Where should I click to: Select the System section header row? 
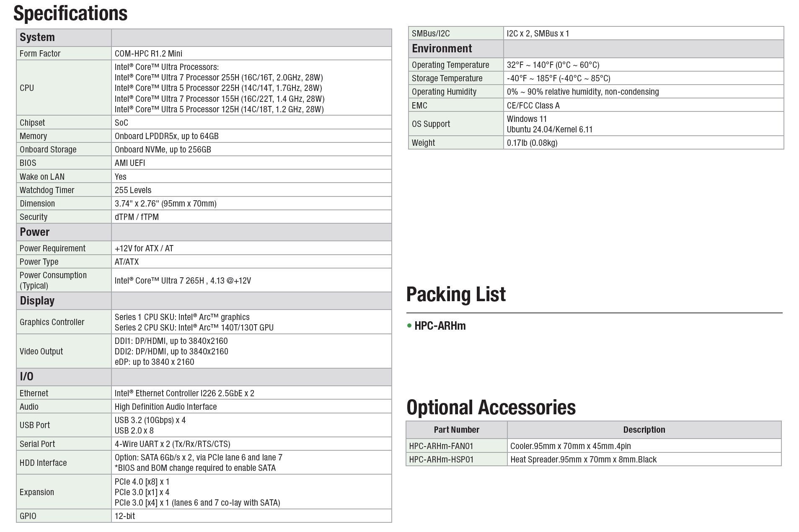point(37,37)
